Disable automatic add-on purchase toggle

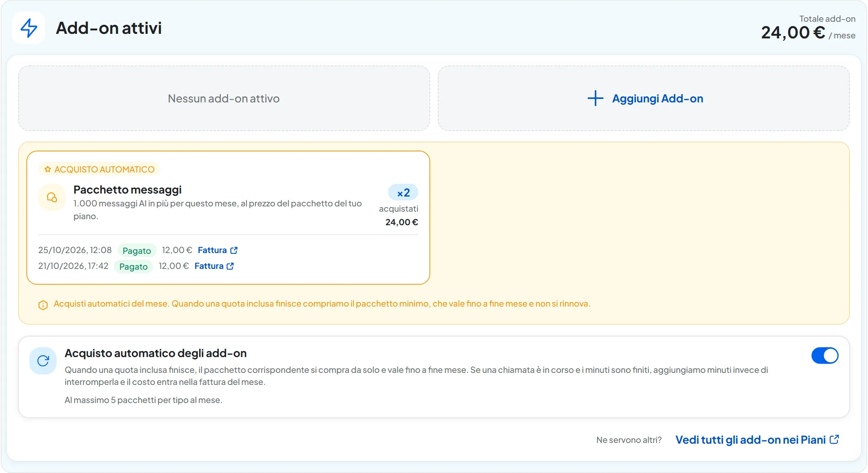pos(825,356)
